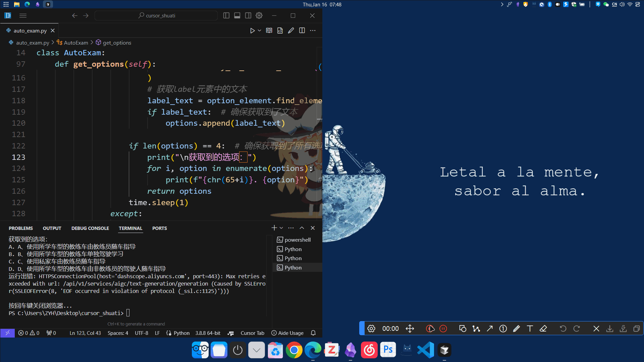Image resolution: width=644 pixels, height=362 pixels.
Task: Click the breadcrumb get_options function
Action: pyautogui.click(x=117, y=43)
